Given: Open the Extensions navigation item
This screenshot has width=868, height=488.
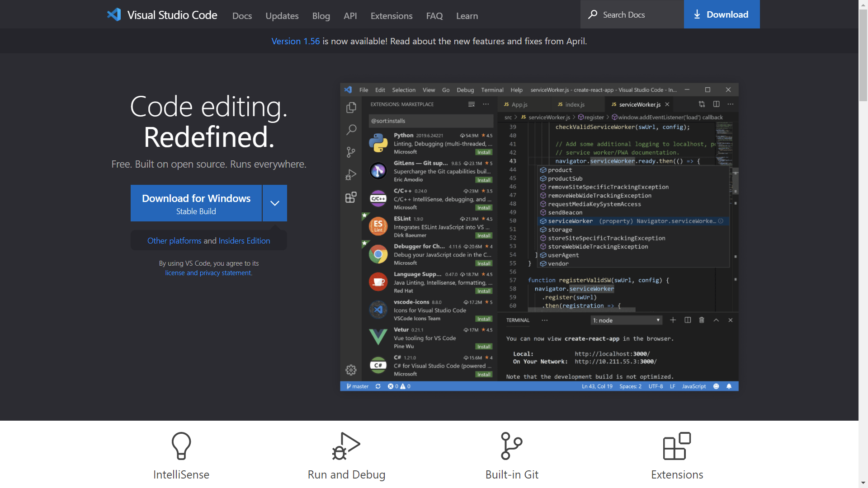Looking at the screenshot, I should (x=392, y=16).
